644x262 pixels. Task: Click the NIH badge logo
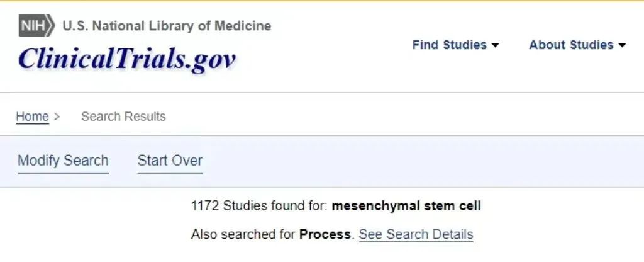36,25
